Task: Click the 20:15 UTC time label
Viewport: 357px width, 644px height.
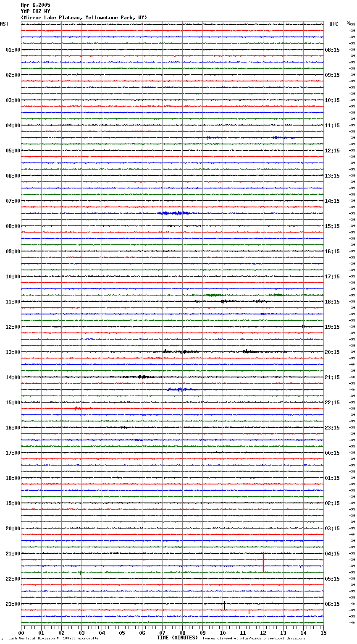Action: (332, 352)
